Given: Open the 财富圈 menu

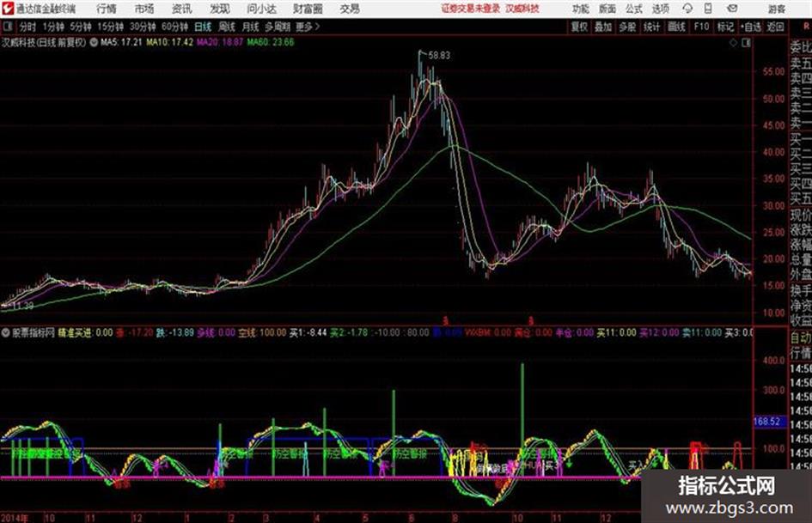Looking at the screenshot, I should (308, 9).
